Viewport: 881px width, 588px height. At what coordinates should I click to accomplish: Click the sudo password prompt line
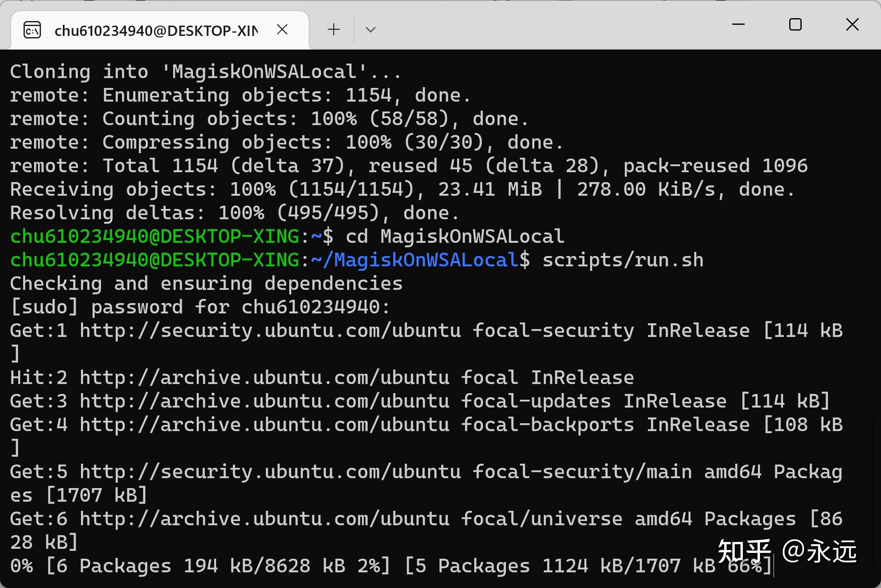(x=200, y=307)
